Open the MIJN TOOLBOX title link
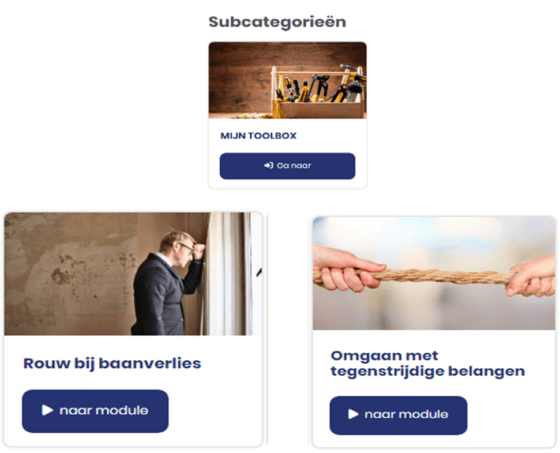The height and width of the screenshot is (453, 560). 259,136
